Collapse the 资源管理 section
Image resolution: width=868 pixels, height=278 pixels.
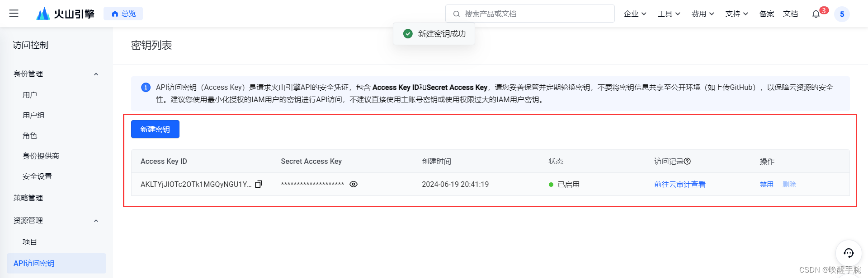click(96, 221)
